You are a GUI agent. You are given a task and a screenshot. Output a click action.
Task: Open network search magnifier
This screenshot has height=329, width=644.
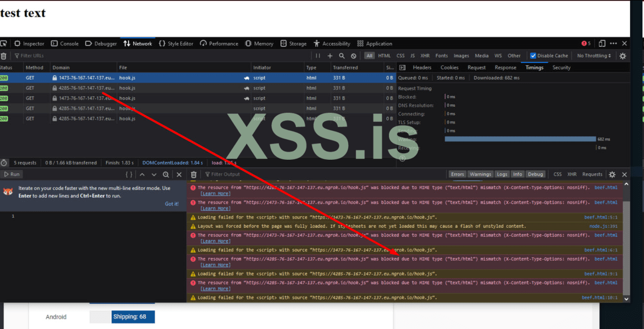pyautogui.click(x=342, y=56)
